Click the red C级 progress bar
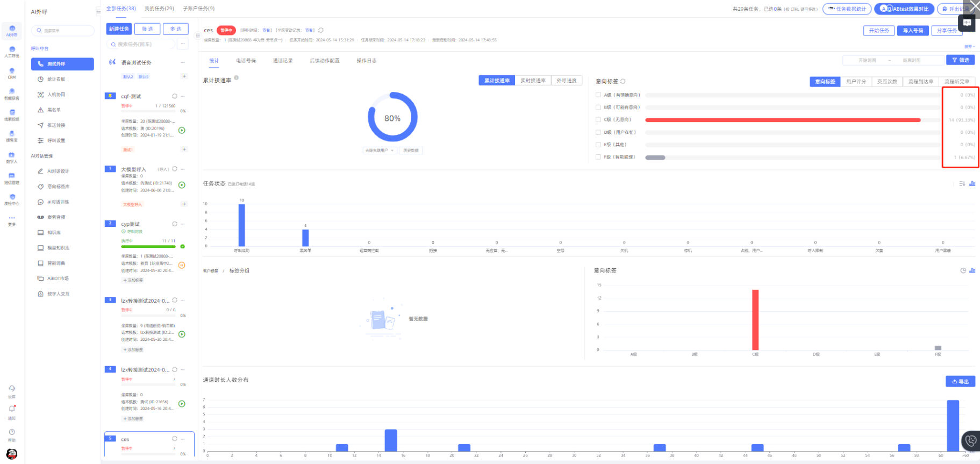980x464 pixels. point(782,120)
